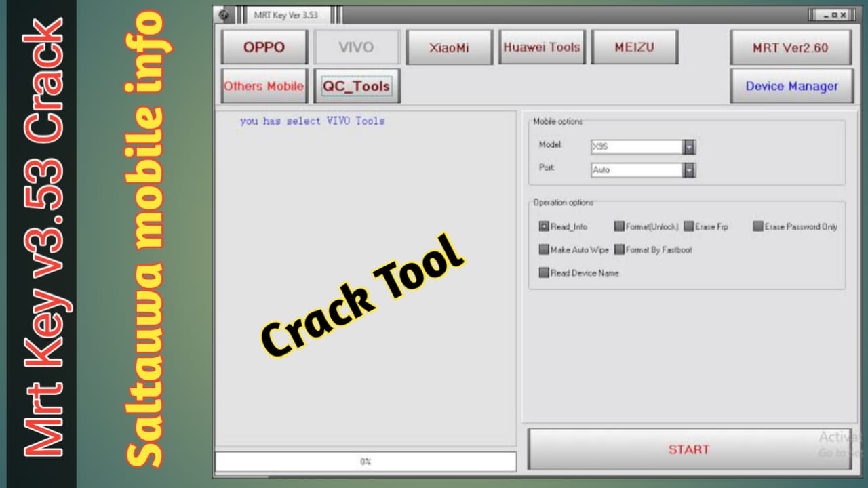Screen dimensions: 868x488
Task: Open Others Mobile section
Action: (264, 86)
